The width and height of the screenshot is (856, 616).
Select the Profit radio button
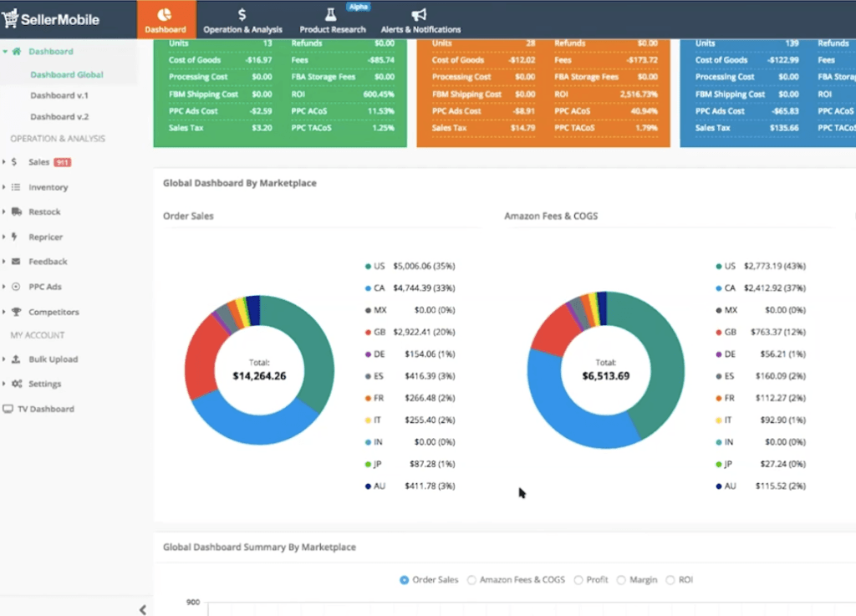[578, 580]
